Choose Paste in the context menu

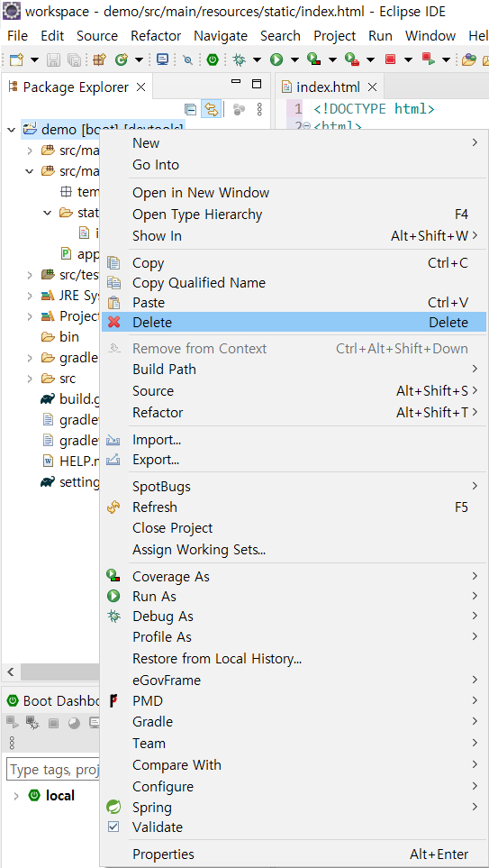294,302
